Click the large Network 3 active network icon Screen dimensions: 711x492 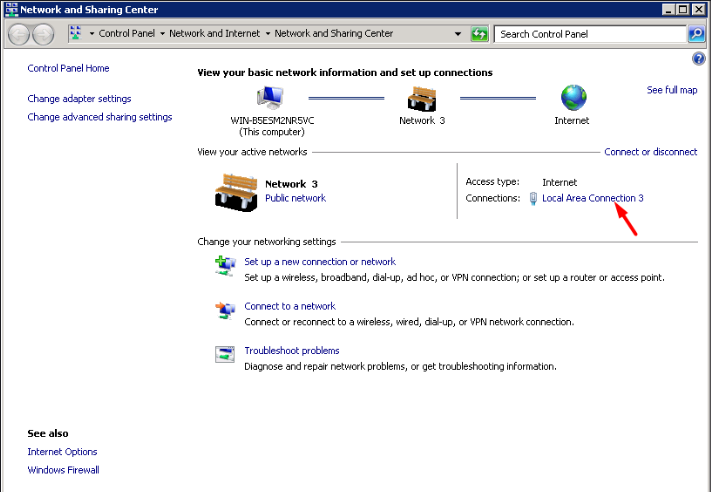(x=236, y=190)
